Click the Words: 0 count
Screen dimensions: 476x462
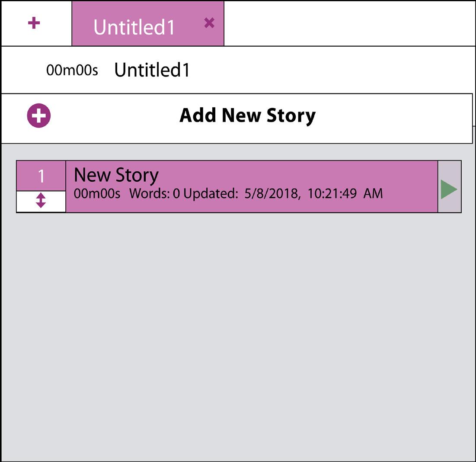pyautogui.click(x=154, y=193)
